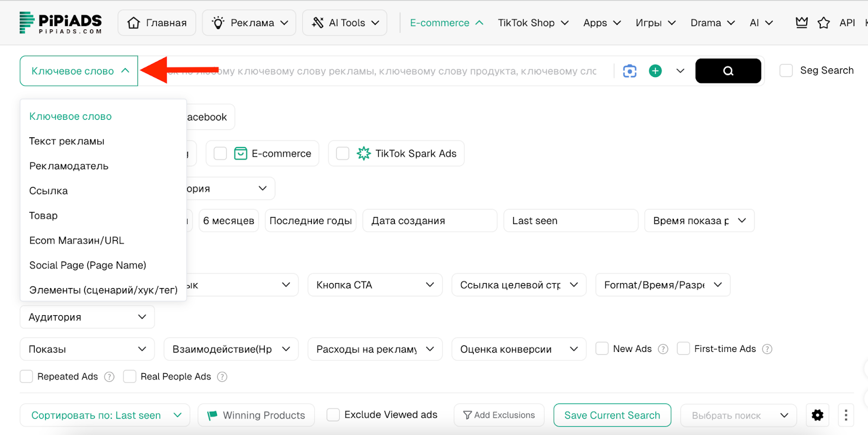
Task: Open the Выбрать поиск dropdown
Action: [x=738, y=415]
